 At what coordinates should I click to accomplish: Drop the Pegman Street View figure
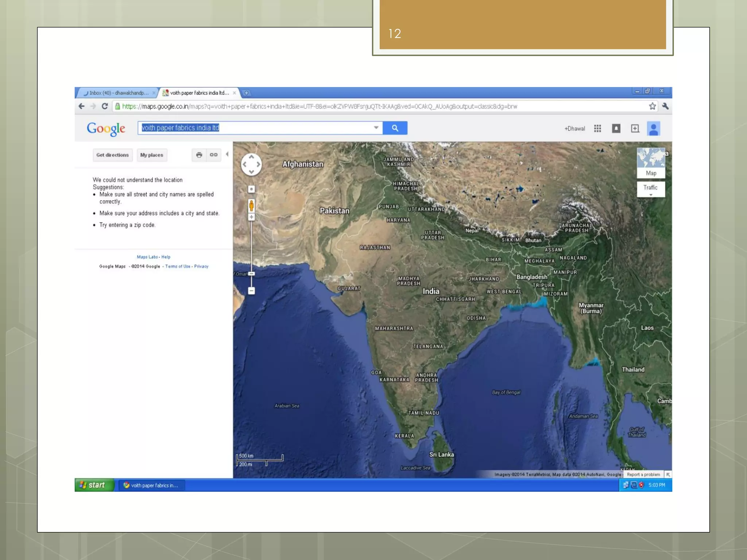pos(251,205)
